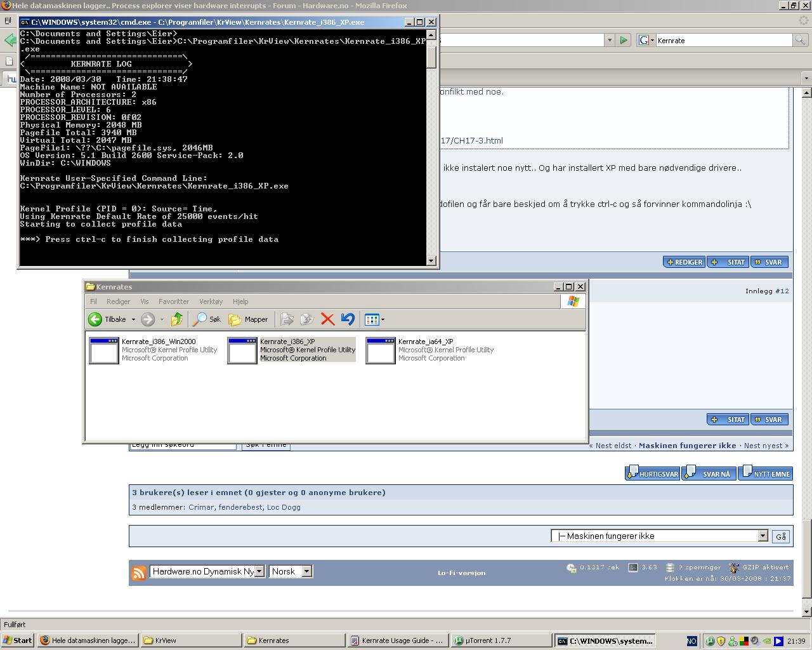The width and height of the screenshot is (812, 650).
Task: Click the Kernrate search field in Firefox
Action: tap(724, 40)
